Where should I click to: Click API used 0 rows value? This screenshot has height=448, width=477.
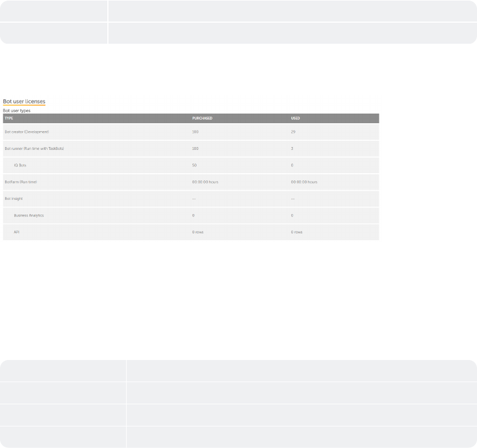click(296, 232)
